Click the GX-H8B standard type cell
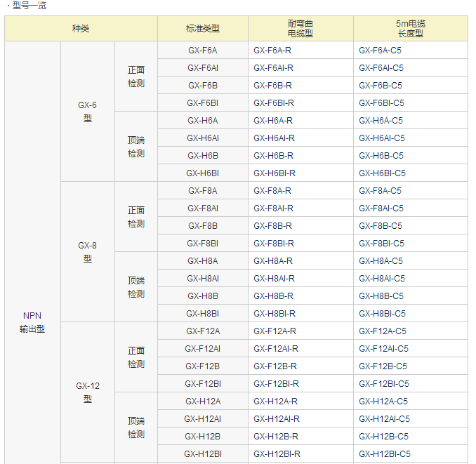 [202, 296]
